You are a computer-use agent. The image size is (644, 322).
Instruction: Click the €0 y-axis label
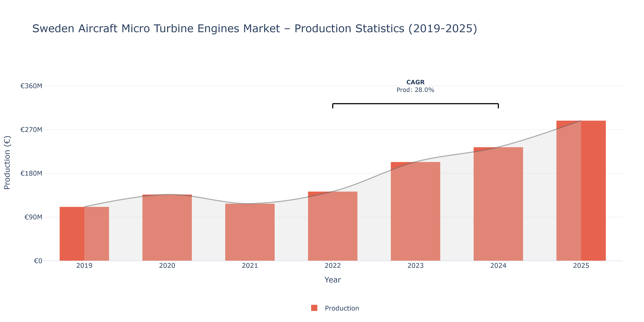tap(38, 261)
